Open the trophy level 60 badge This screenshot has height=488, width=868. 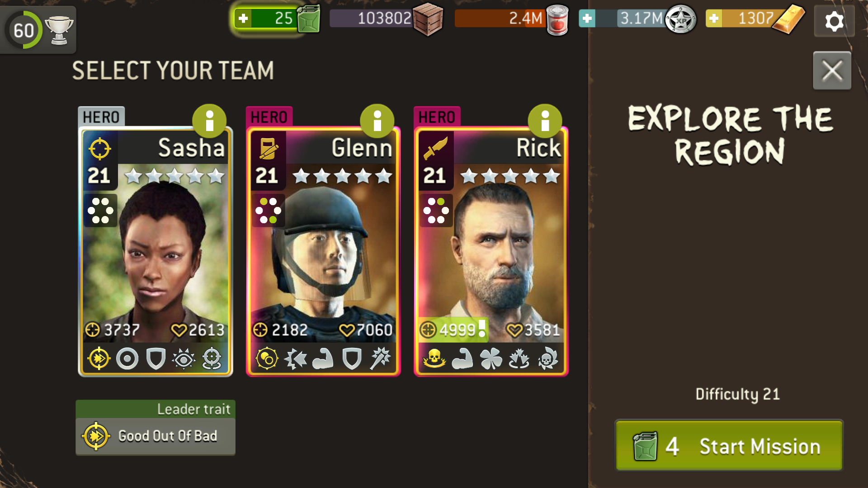38,29
